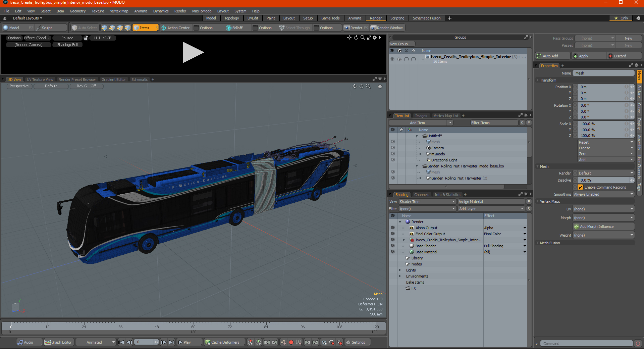The width and height of the screenshot is (644, 349).
Task: Switch to the Channels tab
Action: [421, 195]
